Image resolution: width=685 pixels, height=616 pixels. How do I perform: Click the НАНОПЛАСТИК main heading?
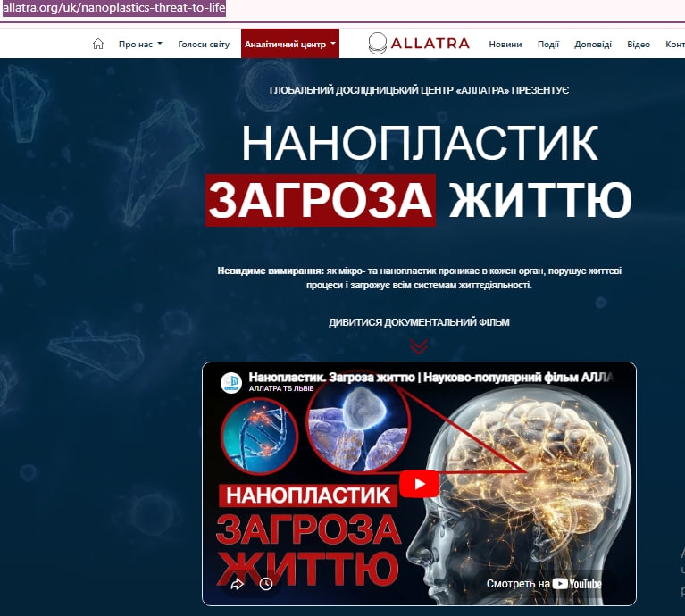(420, 143)
